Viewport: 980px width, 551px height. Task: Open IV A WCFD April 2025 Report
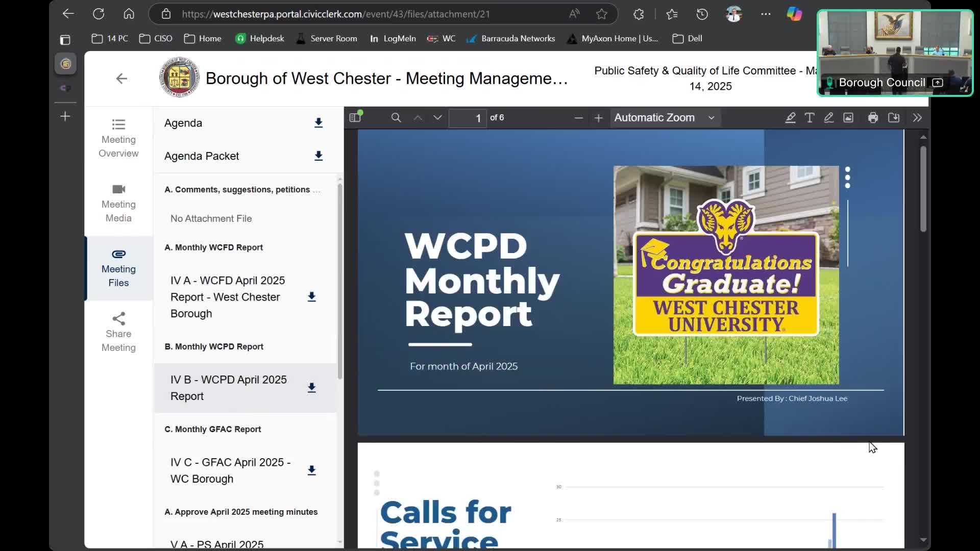tap(228, 297)
